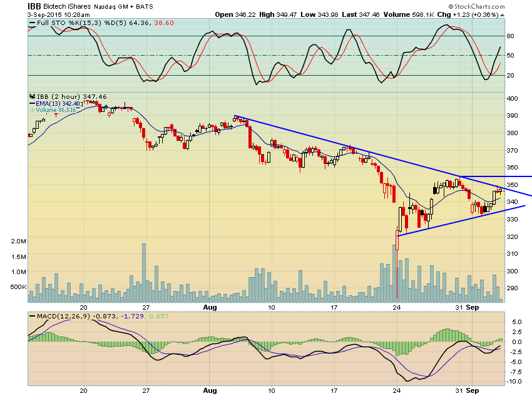Click the black line marker before the MACD(12,26,9) label
532x396 pixels.
(x=32, y=317)
